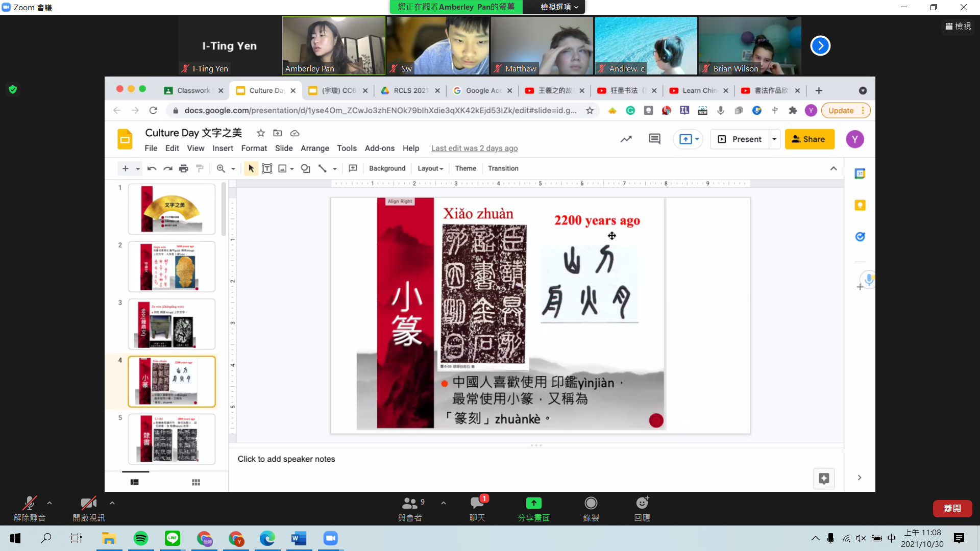
Task: Switch to the Classwork browser tab
Action: tap(193, 90)
